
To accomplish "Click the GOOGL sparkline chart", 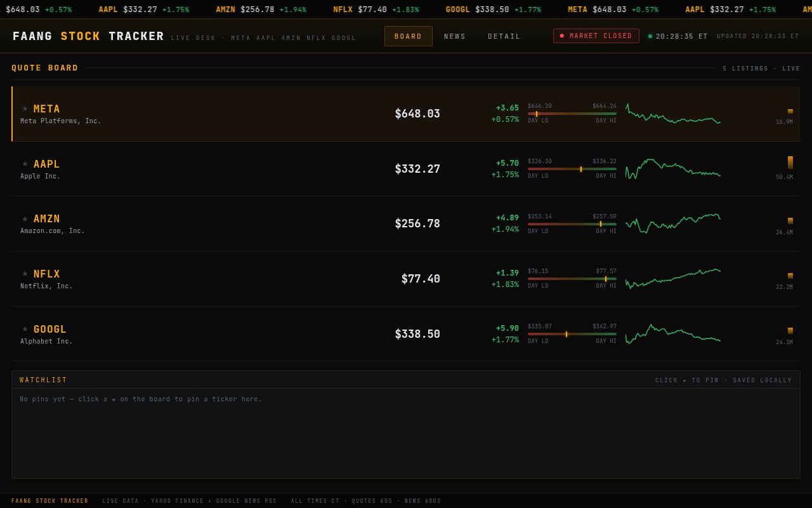I will coord(673,334).
